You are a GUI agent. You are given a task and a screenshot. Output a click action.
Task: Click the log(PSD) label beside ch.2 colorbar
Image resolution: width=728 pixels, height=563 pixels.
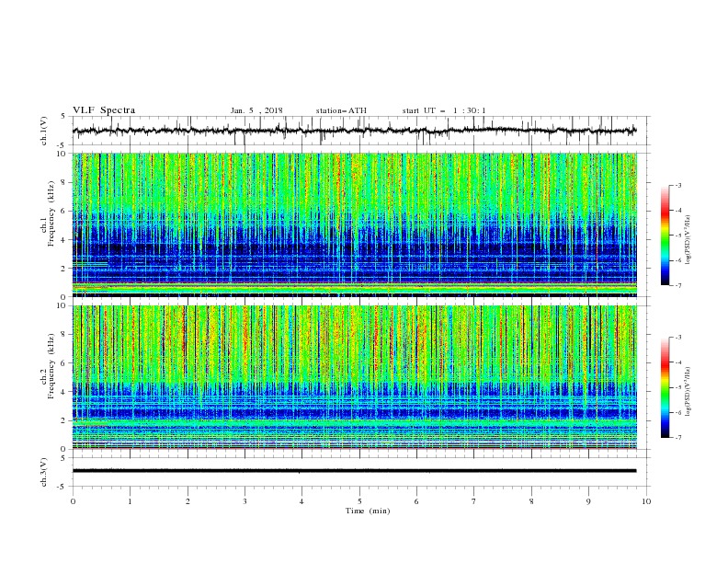[x=688, y=392]
